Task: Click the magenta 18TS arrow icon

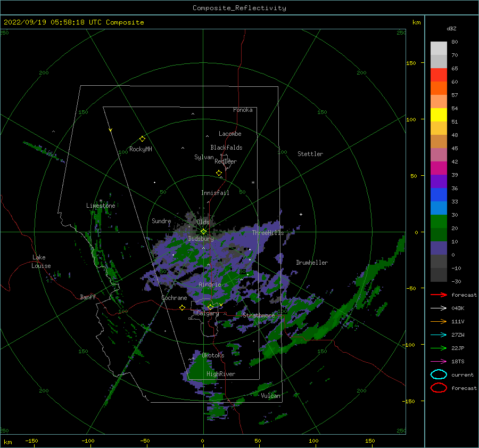Action: (439, 362)
